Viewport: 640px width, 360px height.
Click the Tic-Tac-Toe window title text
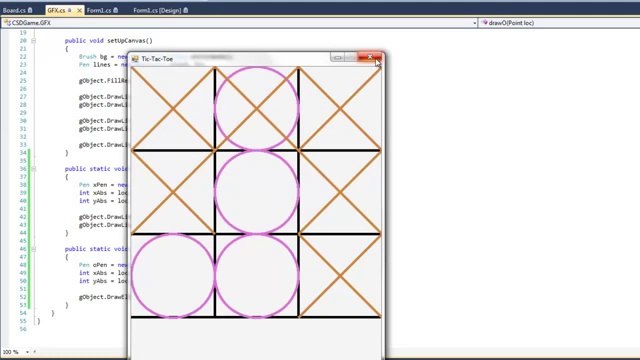157,59
